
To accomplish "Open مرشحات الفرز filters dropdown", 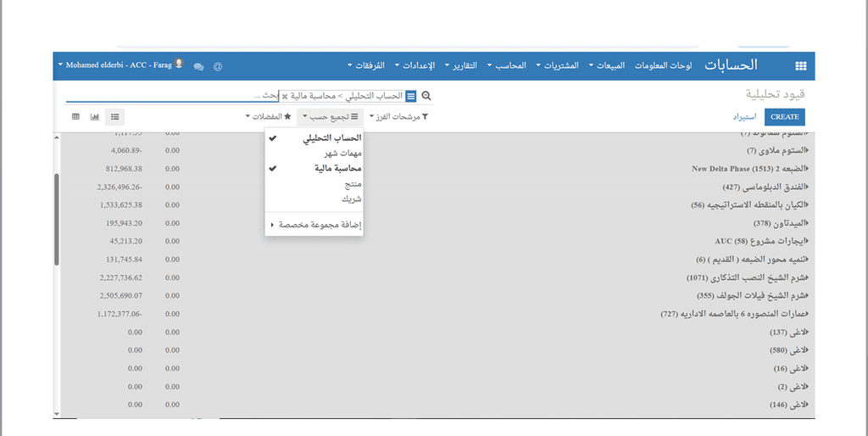I will tap(398, 117).
